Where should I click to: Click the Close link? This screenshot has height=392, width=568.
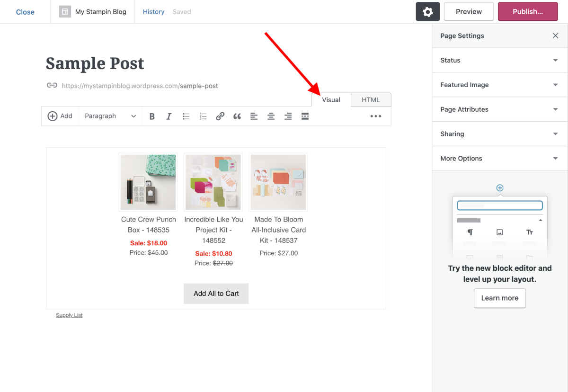click(x=25, y=12)
